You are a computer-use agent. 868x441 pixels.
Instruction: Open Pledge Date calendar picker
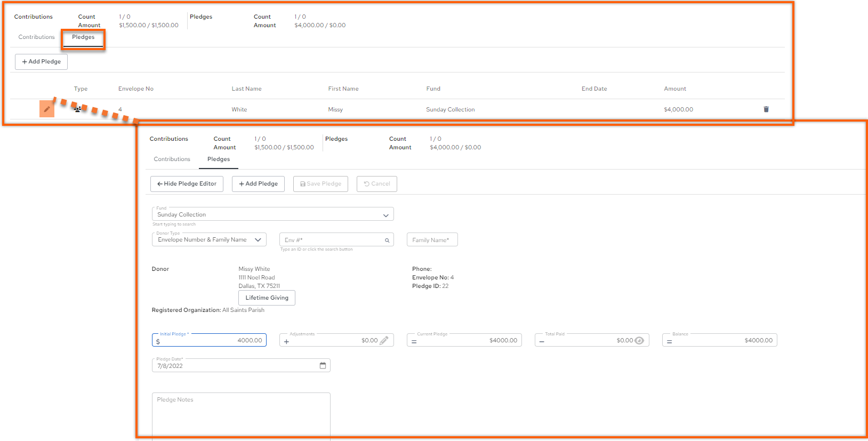point(323,365)
